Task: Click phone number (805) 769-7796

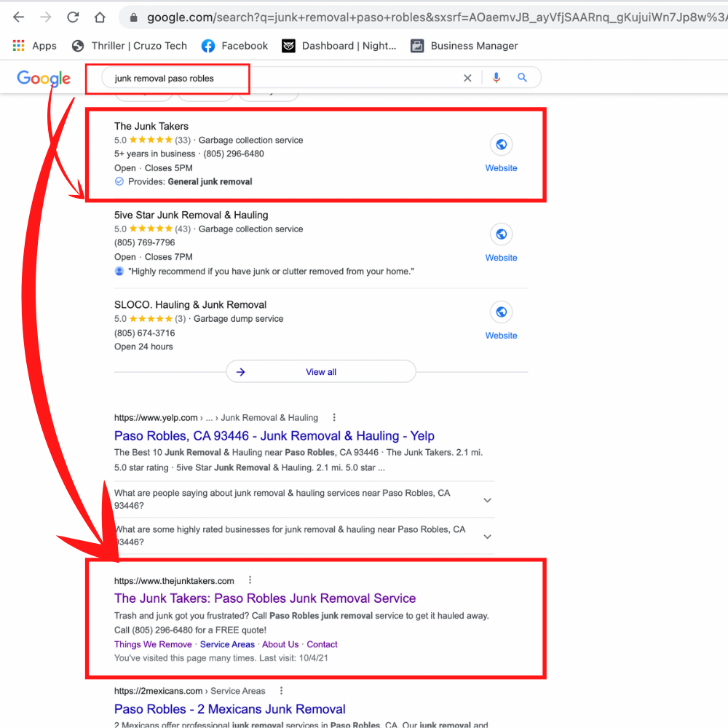Action: click(145, 242)
